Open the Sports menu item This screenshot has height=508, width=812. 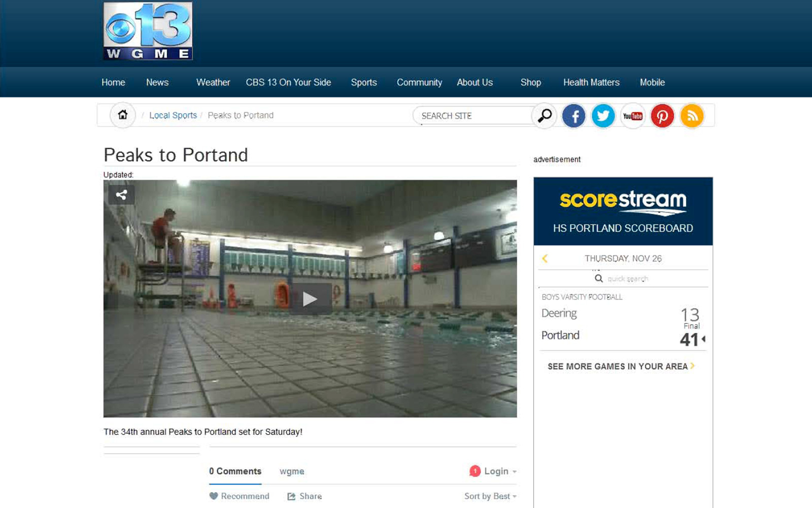(364, 82)
